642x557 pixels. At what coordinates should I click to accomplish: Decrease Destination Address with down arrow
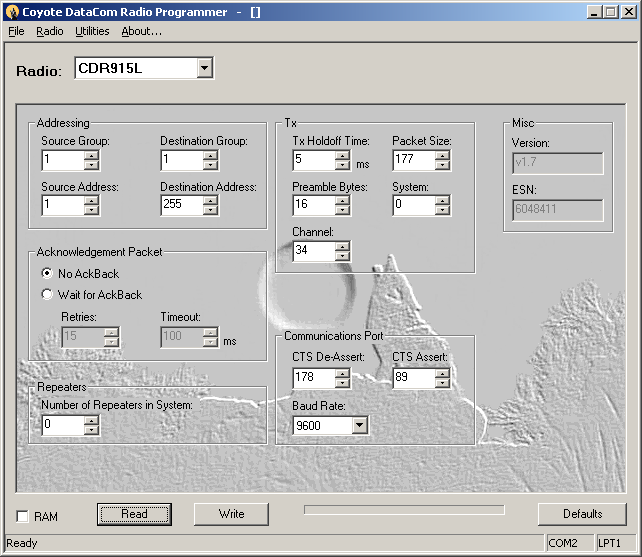tap(210, 210)
